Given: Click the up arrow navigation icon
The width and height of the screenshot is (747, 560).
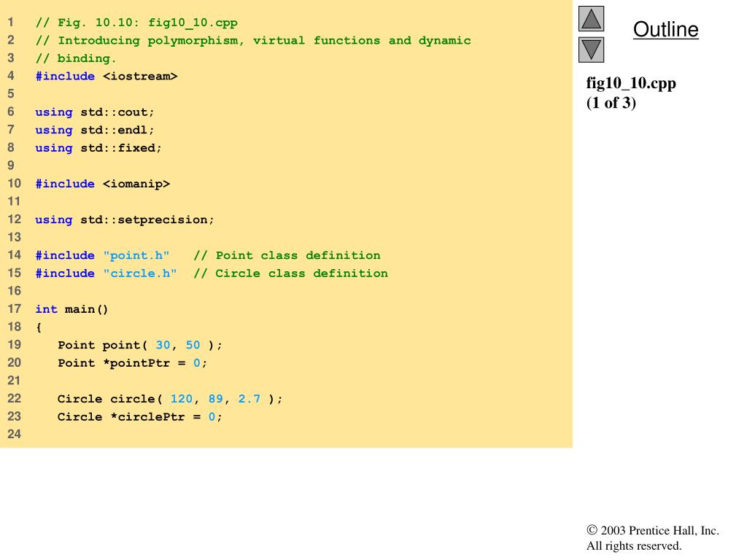Looking at the screenshot, I should (591, 18).
